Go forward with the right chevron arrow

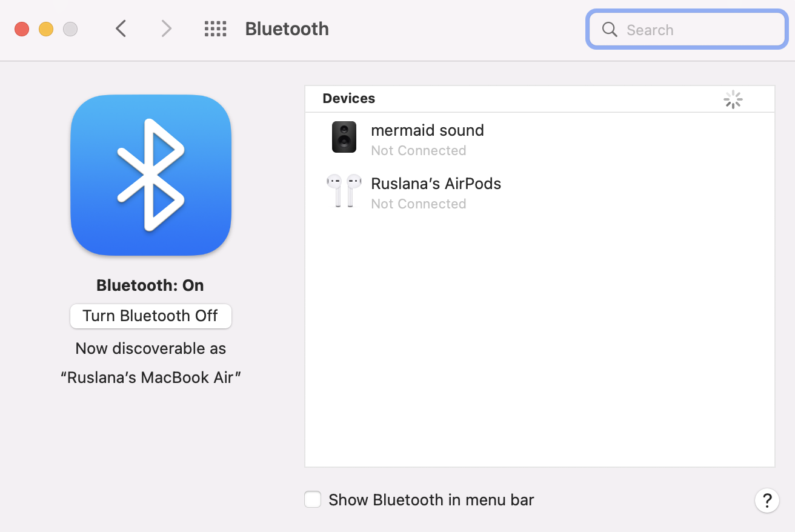[166, 28]
